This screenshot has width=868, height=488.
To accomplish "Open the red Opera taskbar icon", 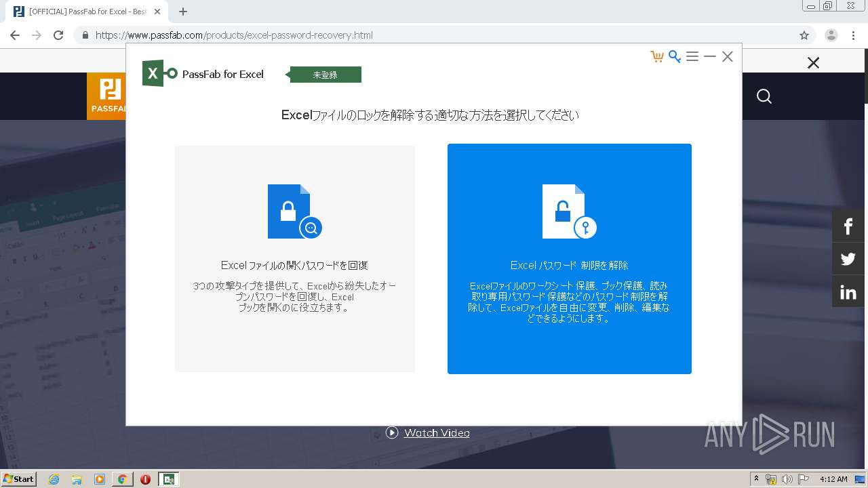I will coord(145,479).
